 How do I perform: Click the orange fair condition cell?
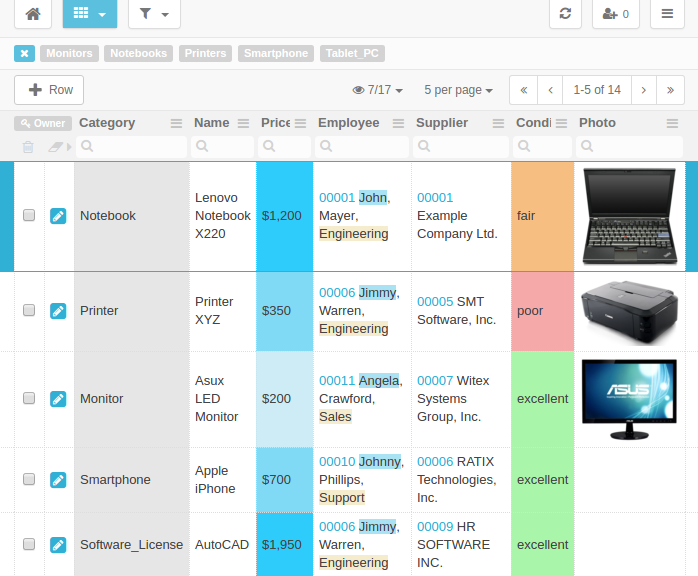tap(543, 216)
